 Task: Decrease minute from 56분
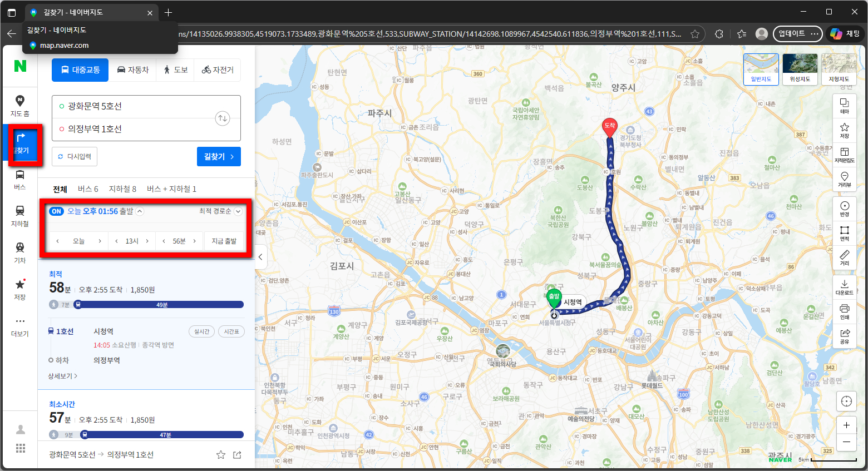[x=164, y=241]
